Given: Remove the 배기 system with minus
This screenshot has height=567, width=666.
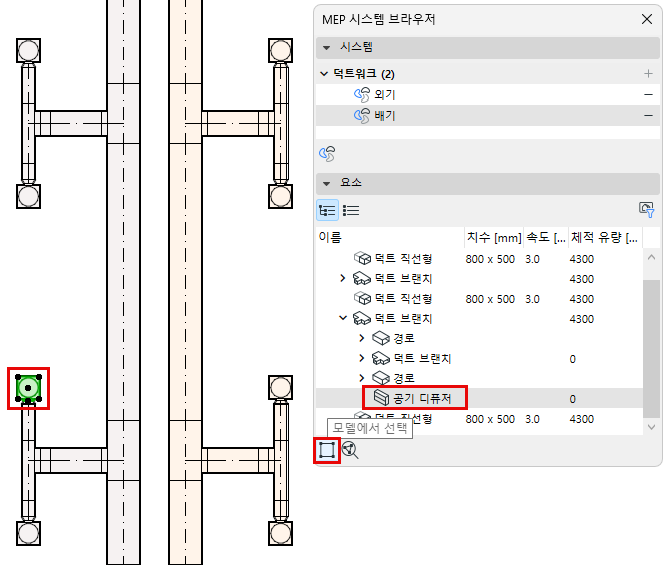Looking at the screenshot, I should (648, 115).
